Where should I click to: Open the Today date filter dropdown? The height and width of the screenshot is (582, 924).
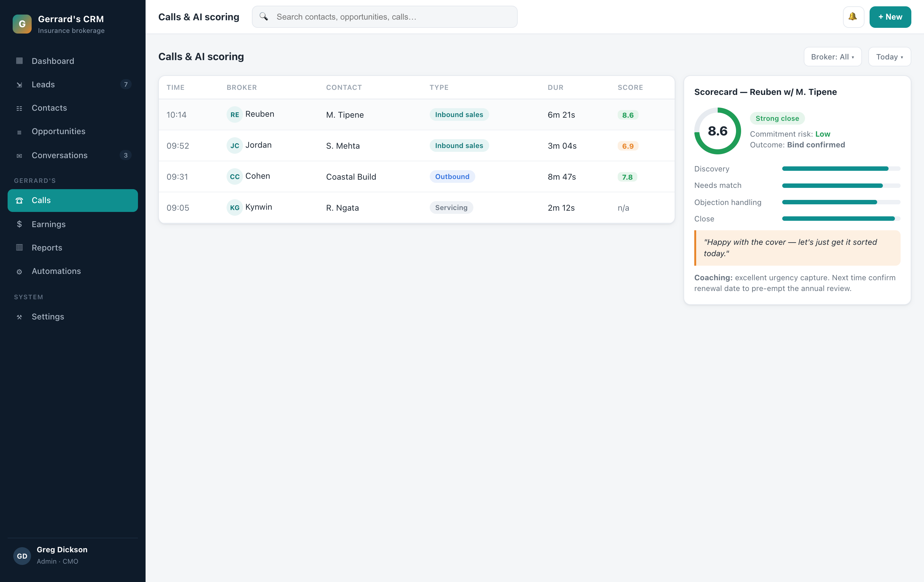point(889,57)
